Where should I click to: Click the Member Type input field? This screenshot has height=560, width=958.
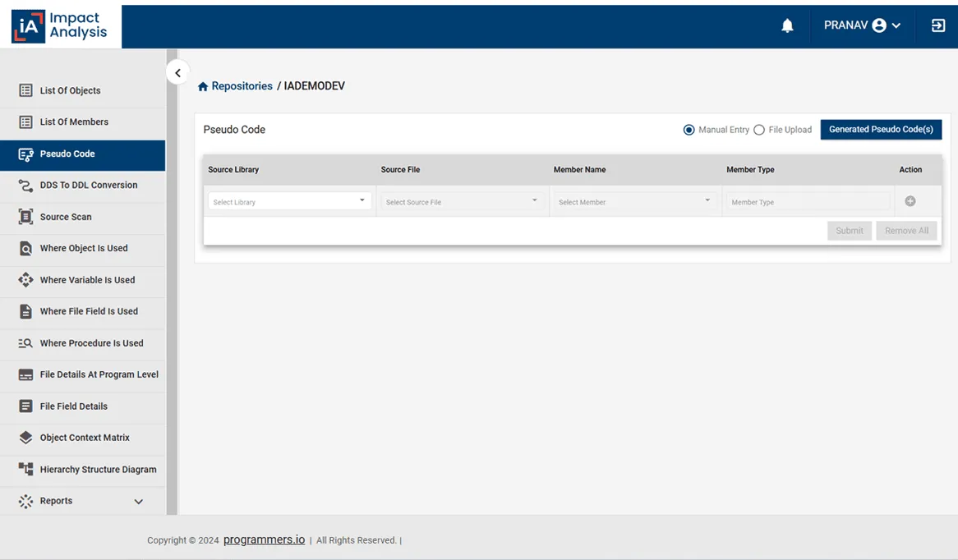coord(808,202)
